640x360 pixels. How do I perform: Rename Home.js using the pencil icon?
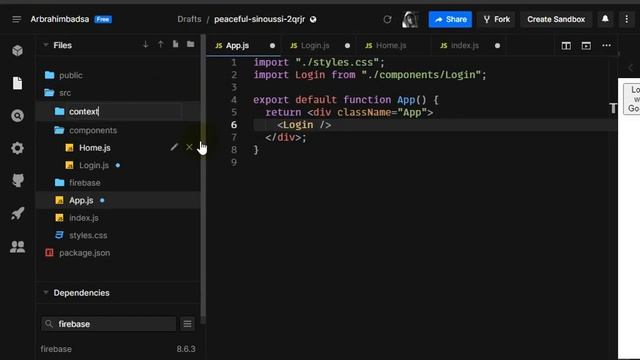click(x=174, y=147)
